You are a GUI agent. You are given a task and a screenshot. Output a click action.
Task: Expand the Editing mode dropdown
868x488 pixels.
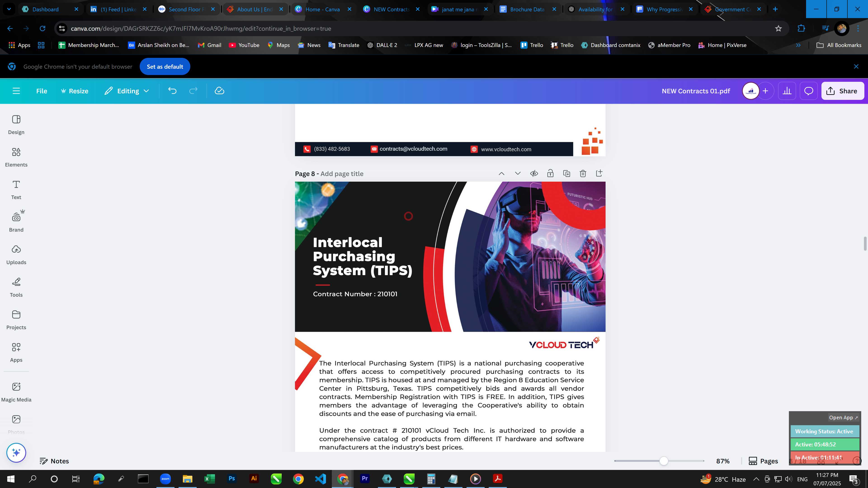(x=127, y=91)
